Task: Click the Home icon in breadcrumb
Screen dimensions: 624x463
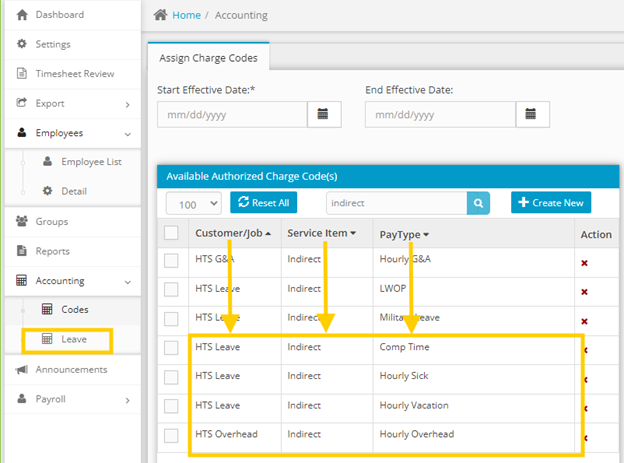Action: pyautogui.click(x=159, y=16)
